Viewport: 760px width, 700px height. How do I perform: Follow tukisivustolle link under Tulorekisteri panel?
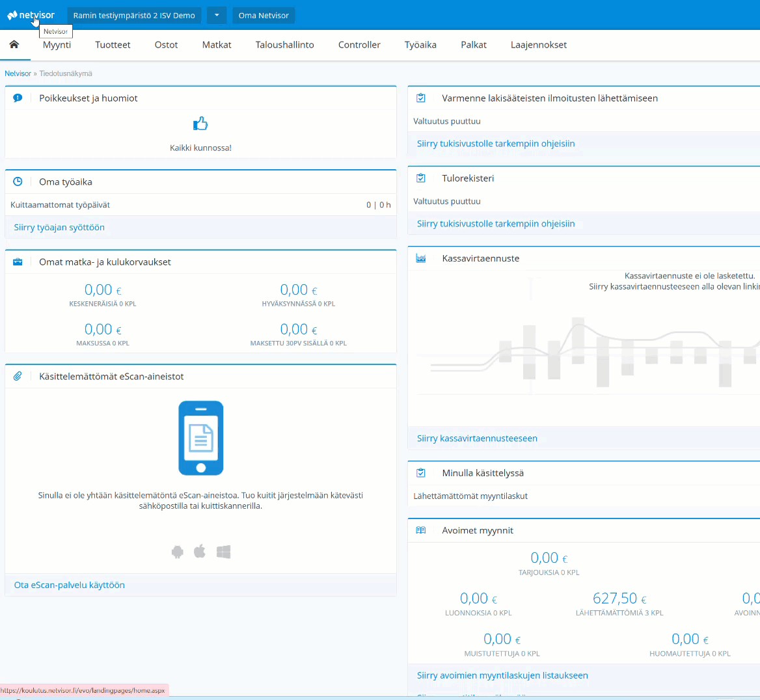pyautogui.click(x=496, y=224)
